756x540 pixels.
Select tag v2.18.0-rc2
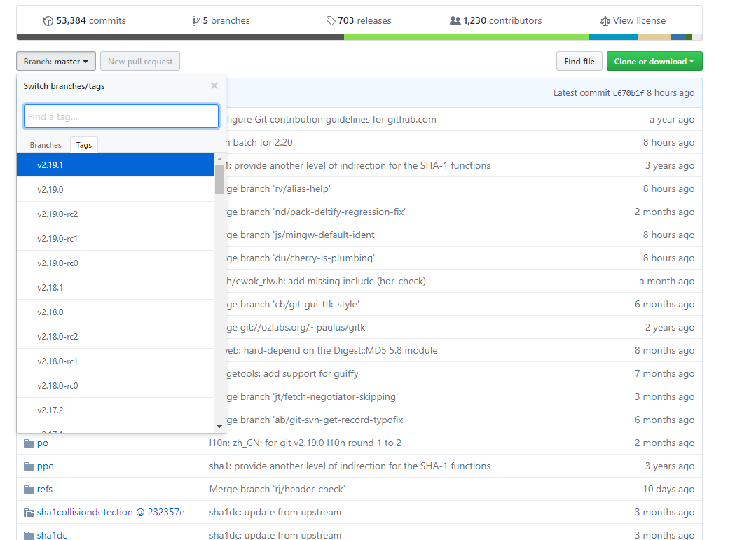pyautogui.click(x=115, y=336)
